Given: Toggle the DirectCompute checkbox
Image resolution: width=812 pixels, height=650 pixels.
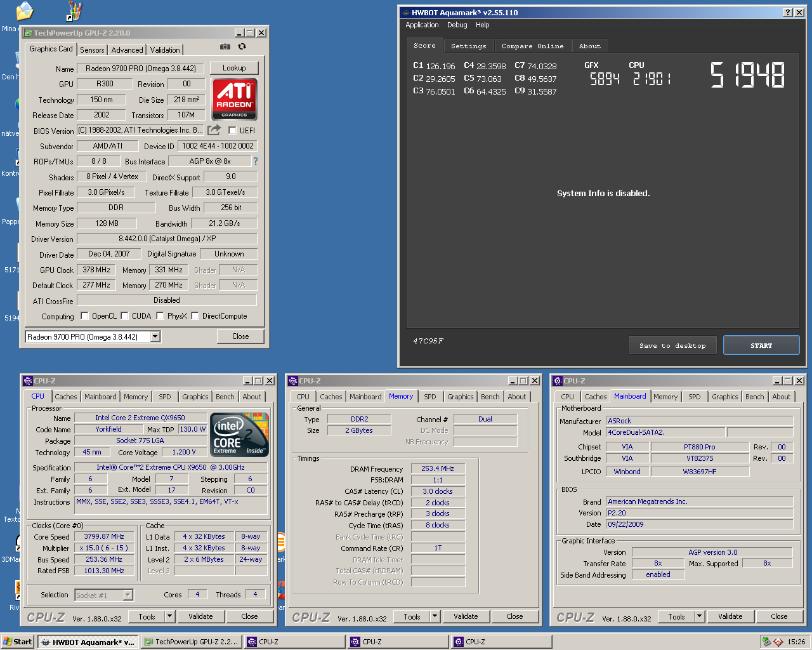Looking at the screenshot, I should [x=195, y=315].
